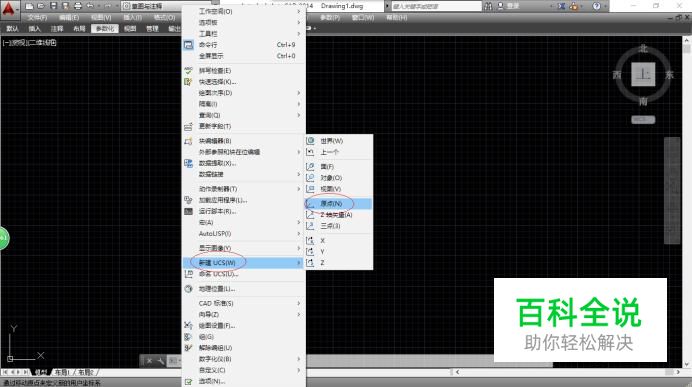
Task: Switch to the 布局2 layout tab
Action: (x=85, y=372)
